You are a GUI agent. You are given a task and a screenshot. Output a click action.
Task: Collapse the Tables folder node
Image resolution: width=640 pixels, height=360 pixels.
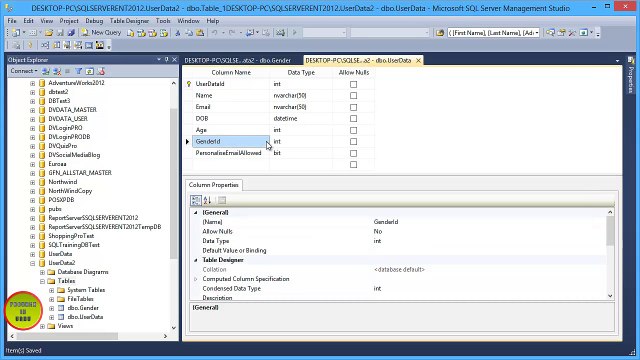(42, 281)
